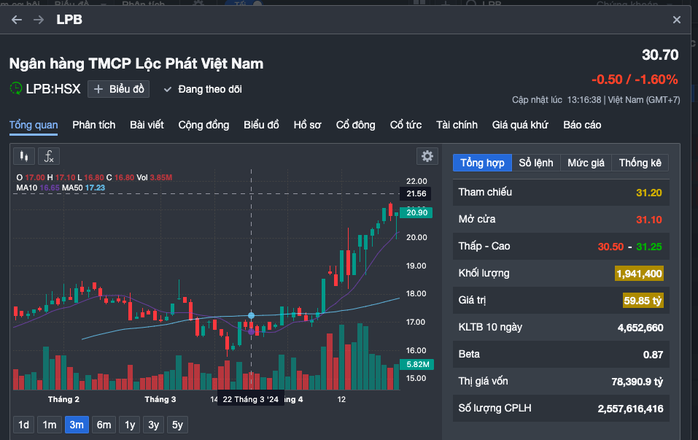Select the Mức giá panel tab
Screen dimensions: 698x440
point(586,163)
